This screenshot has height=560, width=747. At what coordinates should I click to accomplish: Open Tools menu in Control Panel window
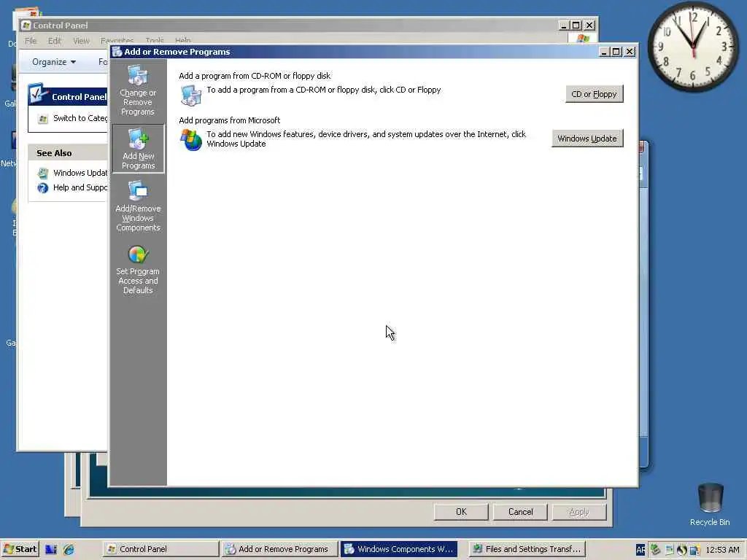[155, 41]
